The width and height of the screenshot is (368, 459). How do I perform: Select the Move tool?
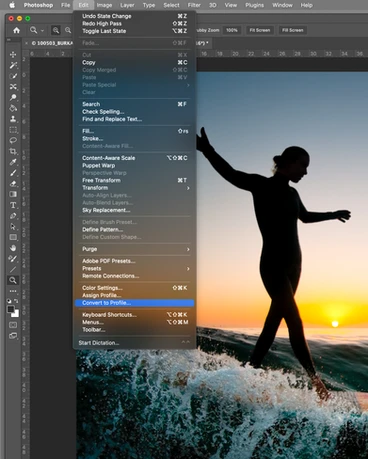coord(13,54)
